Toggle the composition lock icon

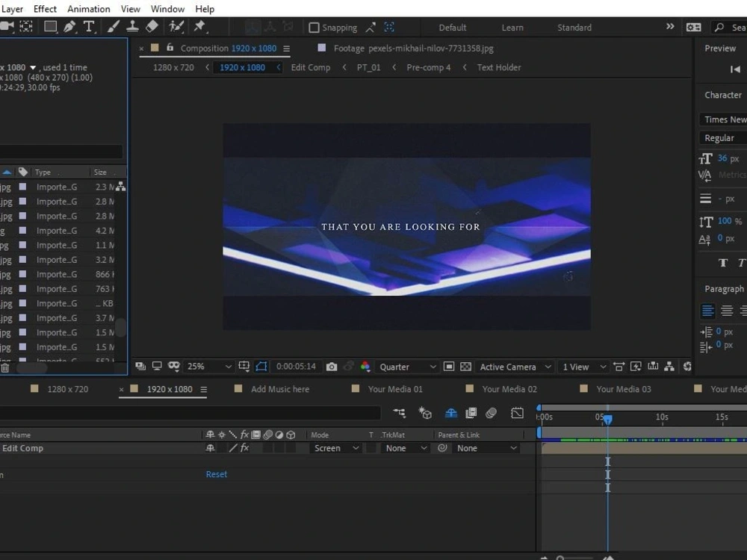coord(170,48)
